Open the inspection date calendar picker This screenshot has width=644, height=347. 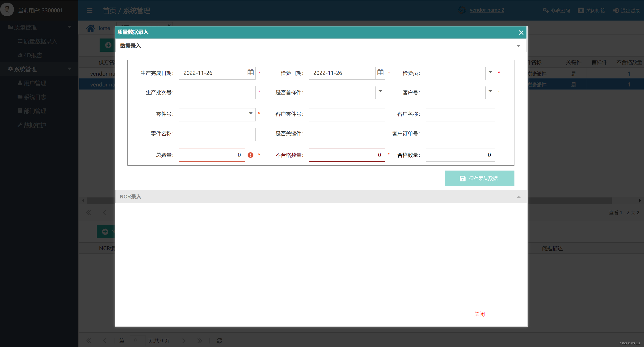coord(380,72)
